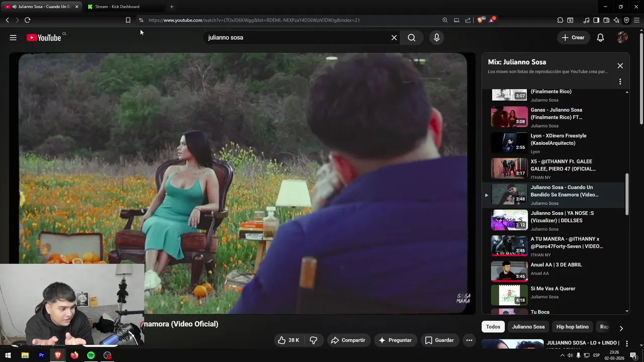Share the video with Compartir
The width and height of the screenshot is (644, 362).
348,340
